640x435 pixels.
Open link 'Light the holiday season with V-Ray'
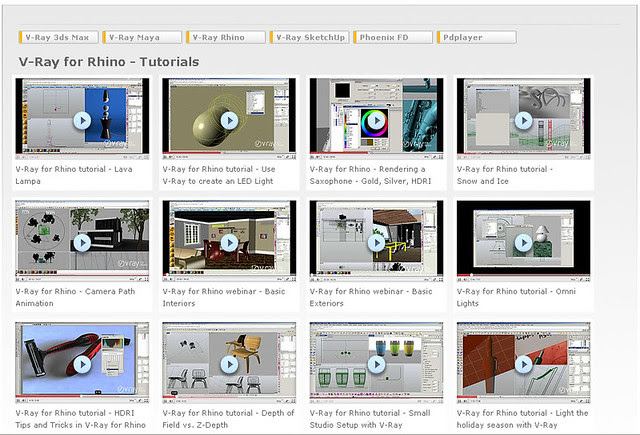point(522,419)
